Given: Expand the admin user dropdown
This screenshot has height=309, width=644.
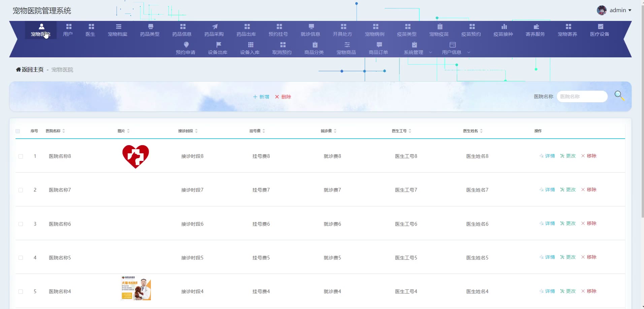Looking at the screenshot, I should (x=619, y=10).
